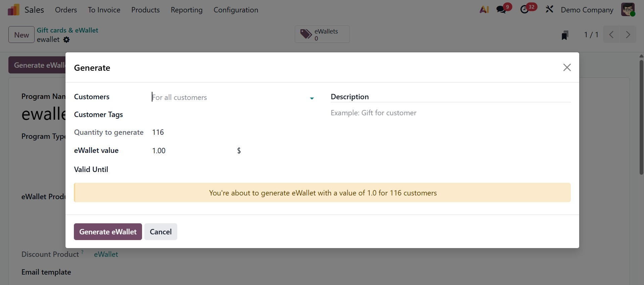Click the user avatar icon
This screenshot has width=644, height=285.
(x=628, y=9)
